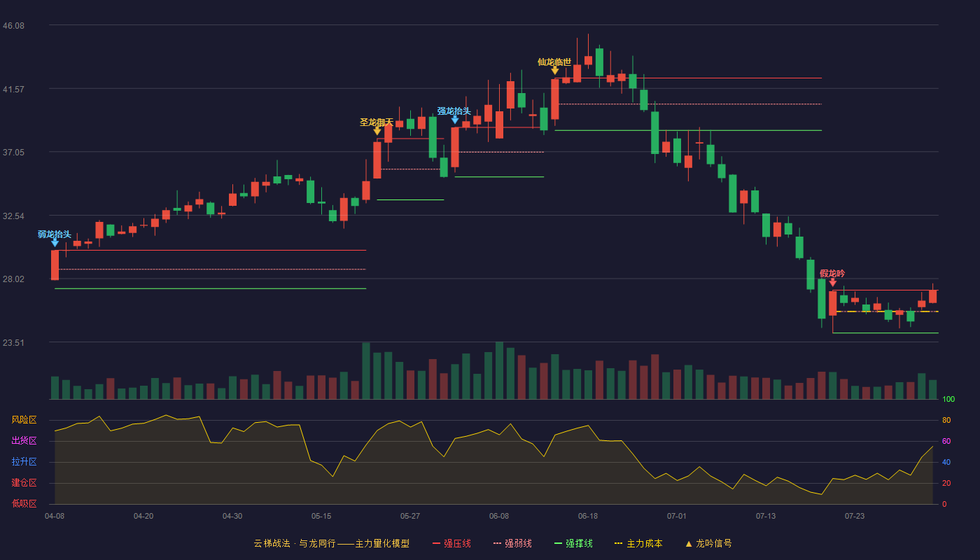
Task: Click the red candle below 假龙吟 arrow
Action: tap(833, 303)
